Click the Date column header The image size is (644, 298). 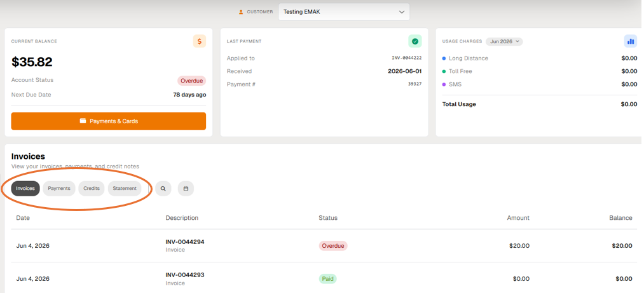23,217
